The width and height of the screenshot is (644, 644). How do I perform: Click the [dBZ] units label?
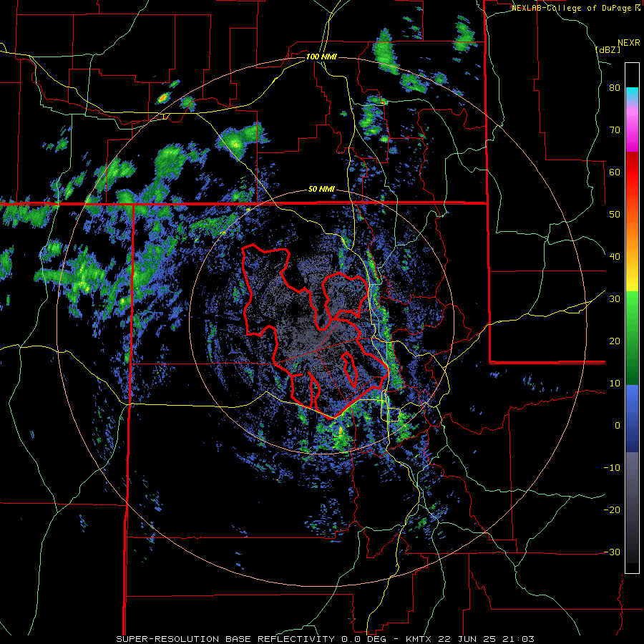(x=608, y=49)
